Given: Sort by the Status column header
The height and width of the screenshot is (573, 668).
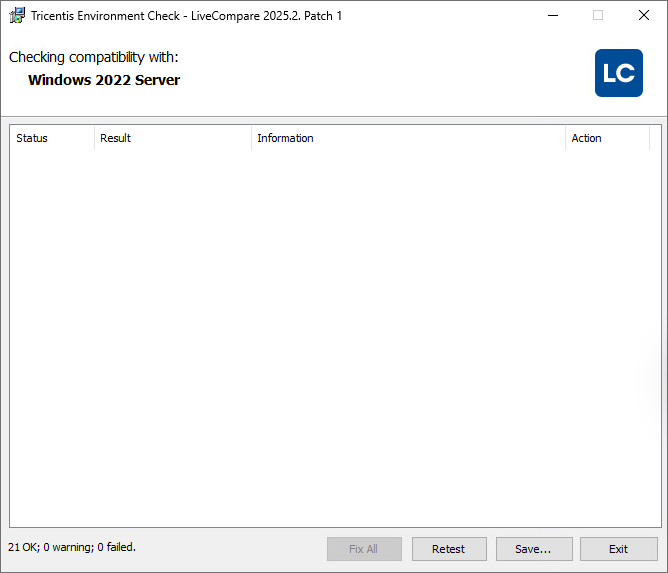Looking at the screenshot, I should (x=52, y=138).
